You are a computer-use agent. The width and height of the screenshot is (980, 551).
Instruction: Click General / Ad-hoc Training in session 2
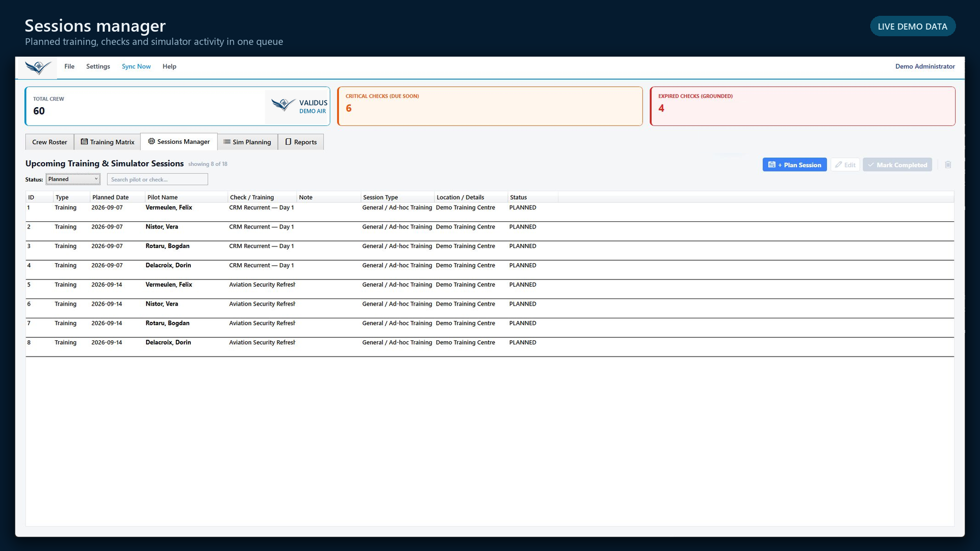click(397, 227)
